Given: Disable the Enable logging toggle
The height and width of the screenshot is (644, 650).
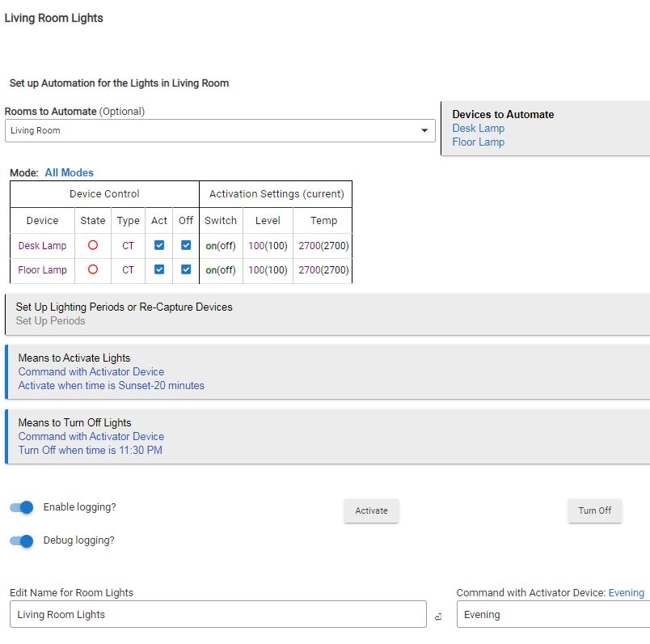Looking at the screenshot, I should [x=22, y=507].
